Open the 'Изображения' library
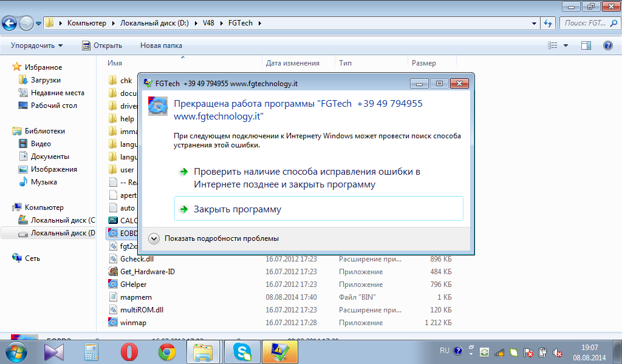This screenshot has width=622, height=364. point(53,169)
